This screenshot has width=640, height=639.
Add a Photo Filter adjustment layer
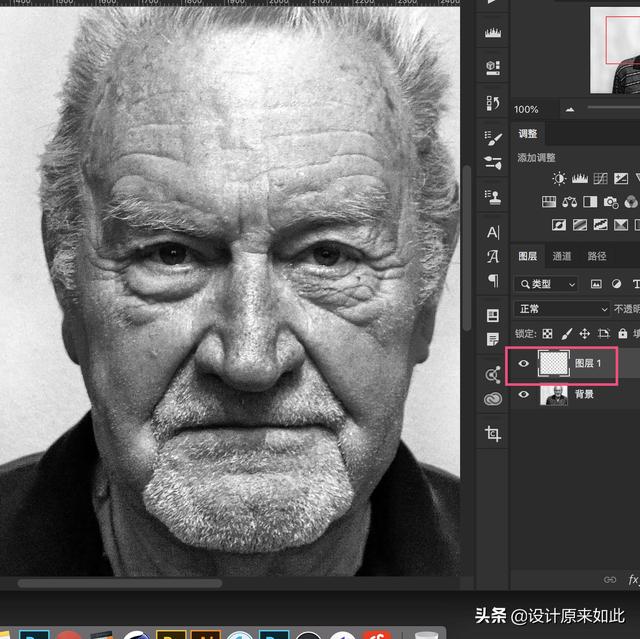click(611, 202)
